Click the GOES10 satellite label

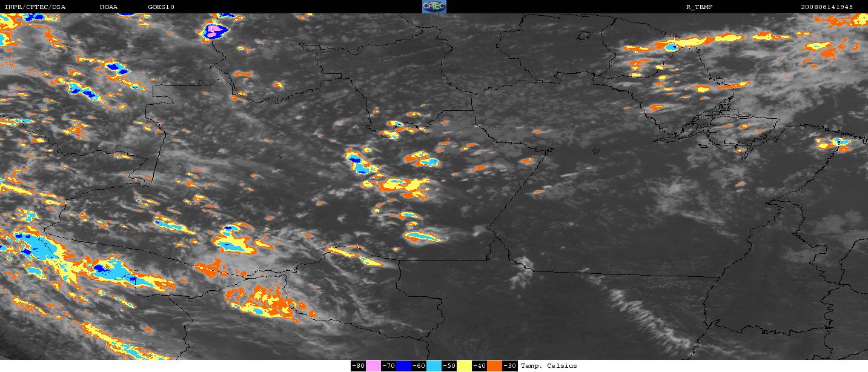click(x=161, y=7)
